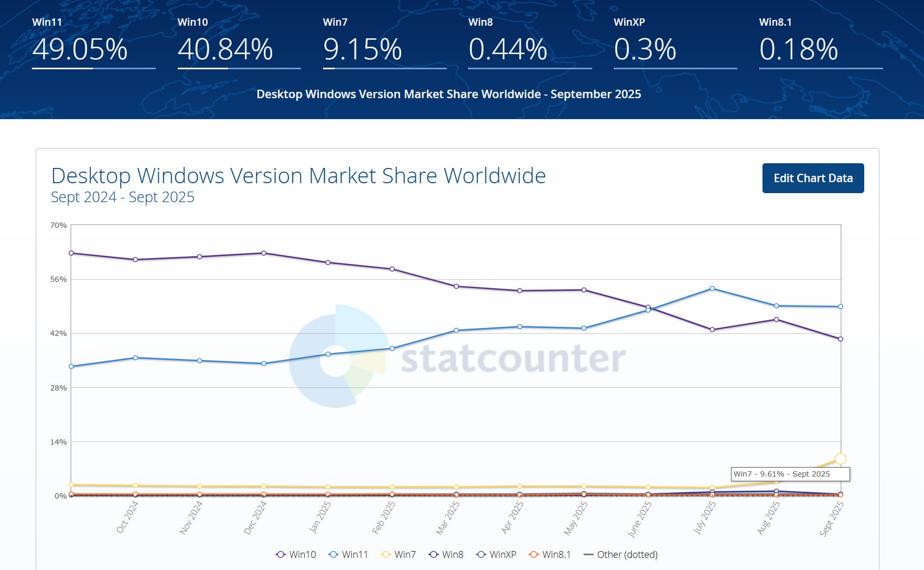Toggle the Win10 series in the legend
924x570 pixels.
pyautogui.click(x=296, y=555)
